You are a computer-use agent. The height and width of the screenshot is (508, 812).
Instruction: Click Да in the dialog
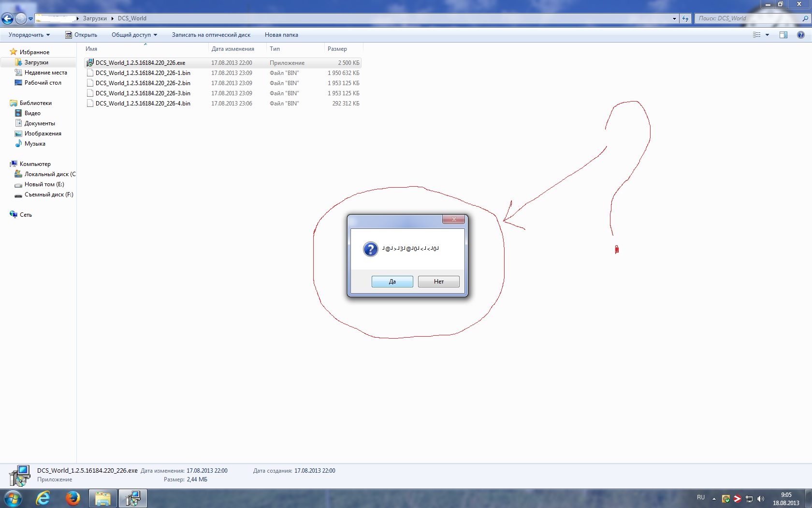(392, 282)
